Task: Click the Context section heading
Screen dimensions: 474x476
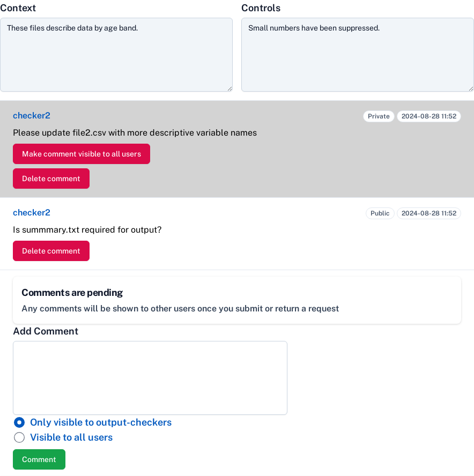Action: pyautogui.click(x=18, y=8)
